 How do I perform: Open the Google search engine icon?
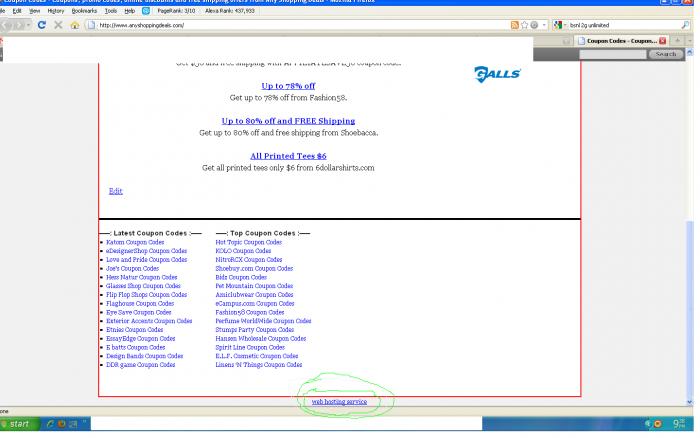point(558,25)
